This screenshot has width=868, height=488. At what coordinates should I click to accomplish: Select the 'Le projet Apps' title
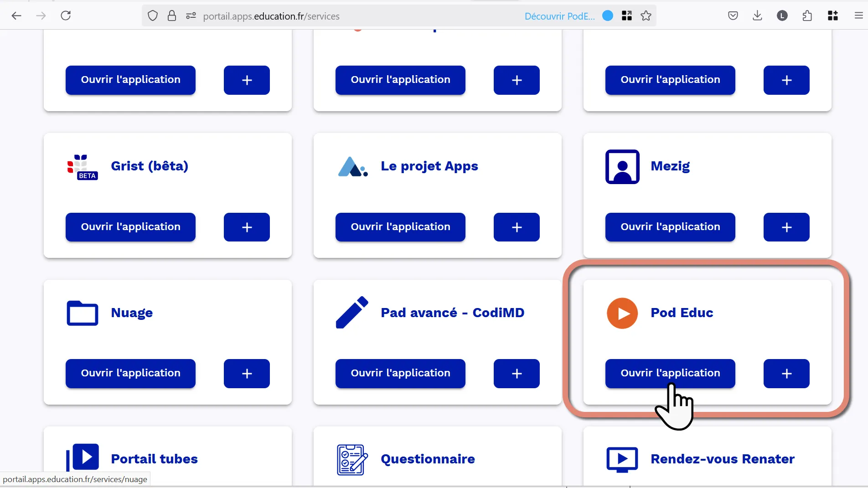[429, 166]
